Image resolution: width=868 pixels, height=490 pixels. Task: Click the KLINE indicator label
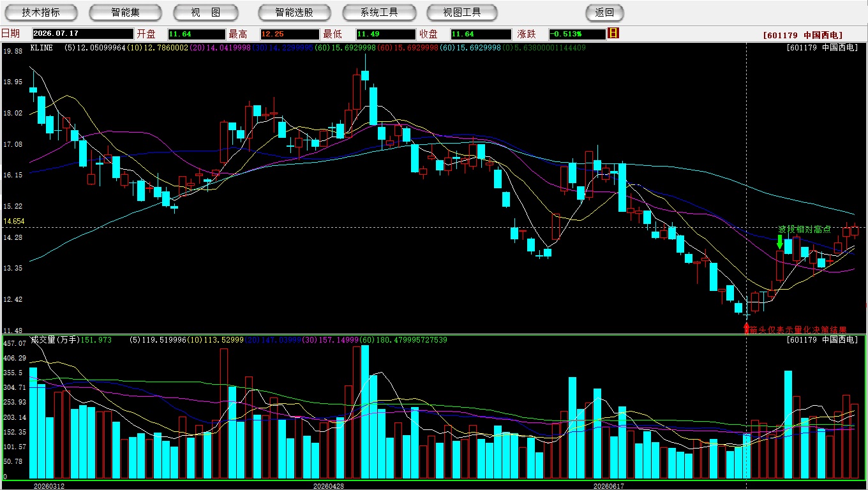point(41,47)
